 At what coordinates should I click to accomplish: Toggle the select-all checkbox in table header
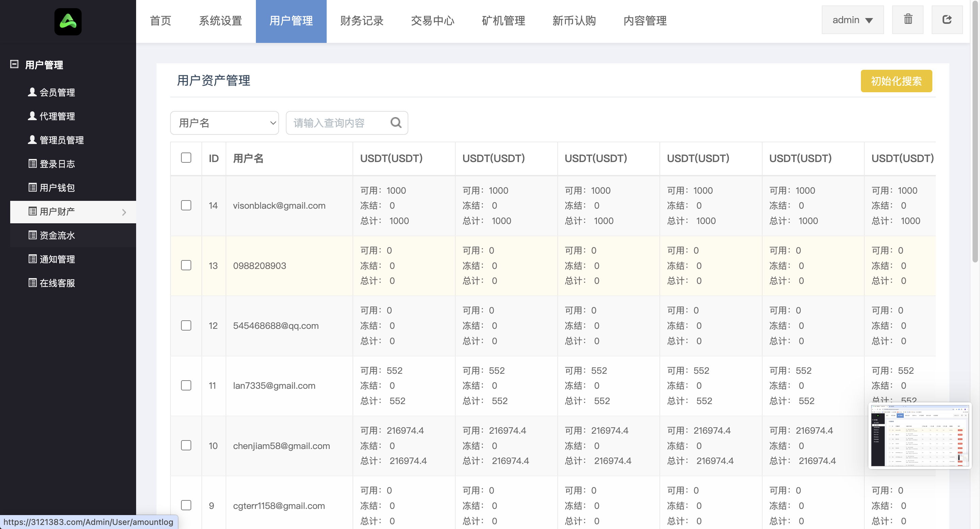click(x=186, y=158)
